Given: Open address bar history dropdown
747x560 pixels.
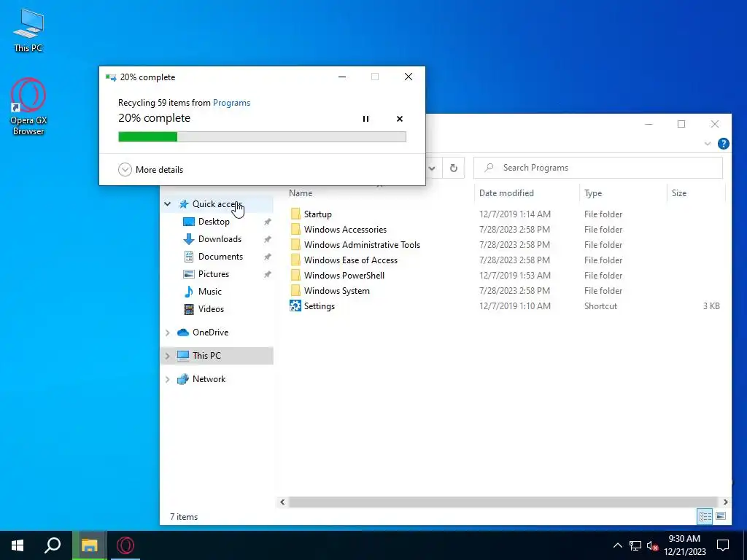Looking at the screenshot, I should pos(432,168).
